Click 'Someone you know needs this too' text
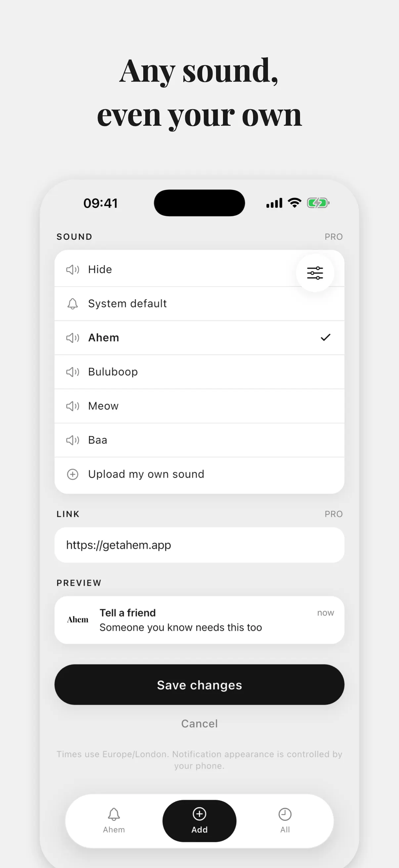399x868 pixels. tap(180, 627)
